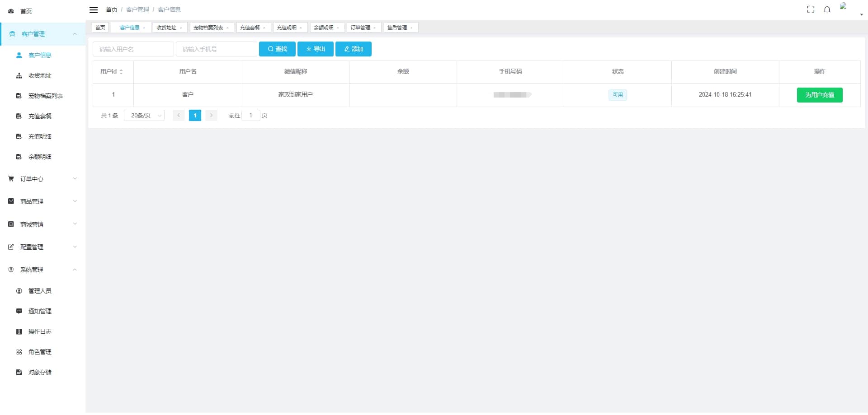Go to the previous page with left arrow

point(179,116)
